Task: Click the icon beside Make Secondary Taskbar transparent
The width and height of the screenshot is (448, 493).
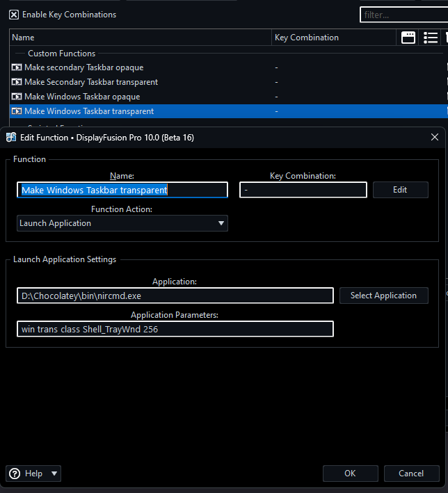Action: click(x=17, y=82)
